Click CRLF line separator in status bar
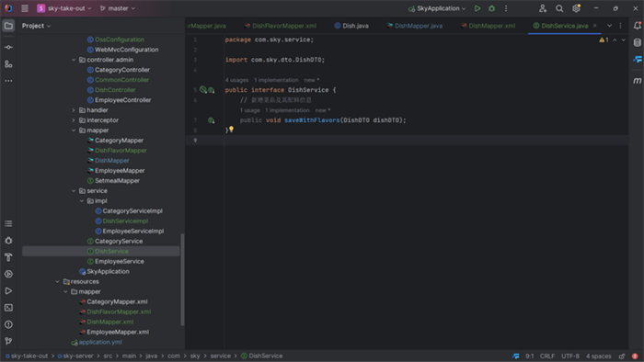The width and height of the screenshot is (644, 362). point(547,356)
